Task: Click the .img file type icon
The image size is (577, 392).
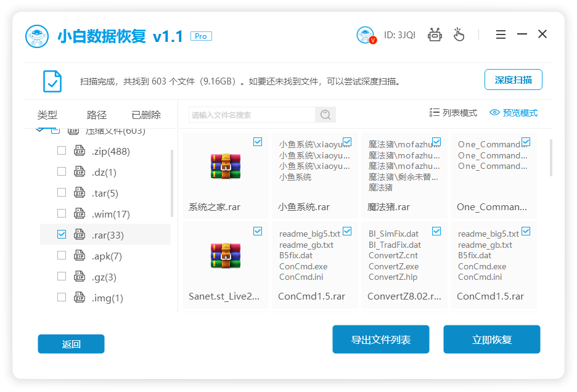Action: pyautogui.click(x=80, y=298)
